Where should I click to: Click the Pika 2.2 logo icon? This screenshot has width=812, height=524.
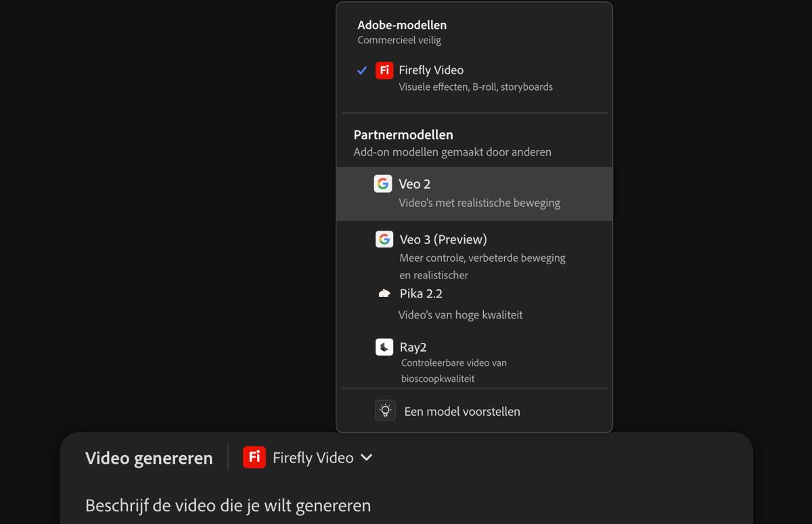pos(384,293)
